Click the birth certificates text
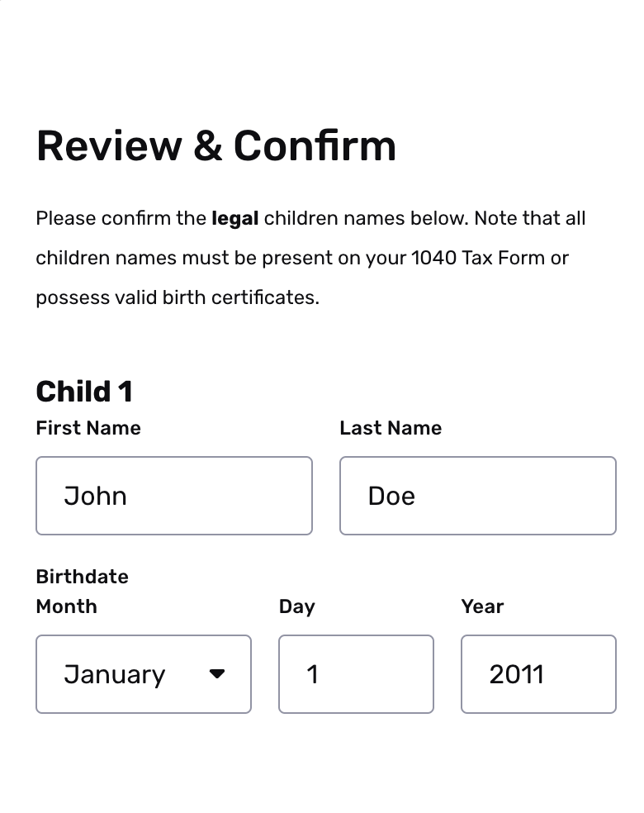 tap(241, 297)
